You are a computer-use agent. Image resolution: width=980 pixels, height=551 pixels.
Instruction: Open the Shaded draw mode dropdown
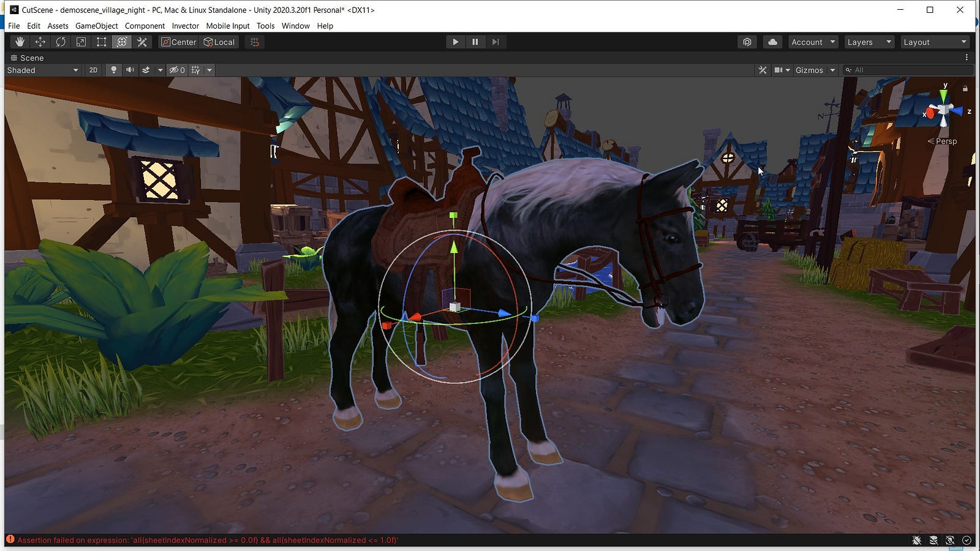42,70
